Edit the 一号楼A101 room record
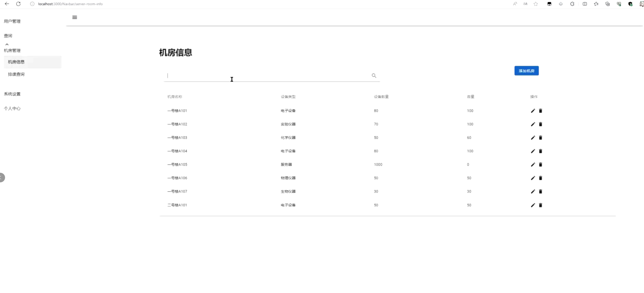This screenshot has height=293, width=644. point(533,111)
